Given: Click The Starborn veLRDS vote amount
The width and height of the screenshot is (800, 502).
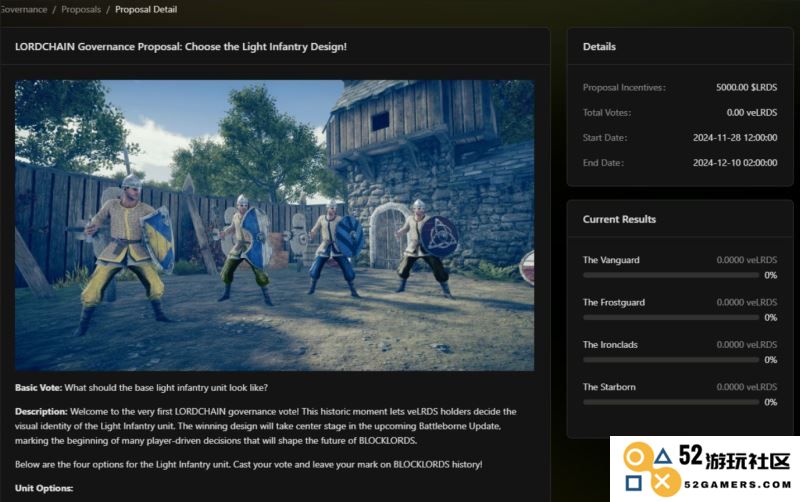Looking at the screenshot, I should (x=746, y=387).
